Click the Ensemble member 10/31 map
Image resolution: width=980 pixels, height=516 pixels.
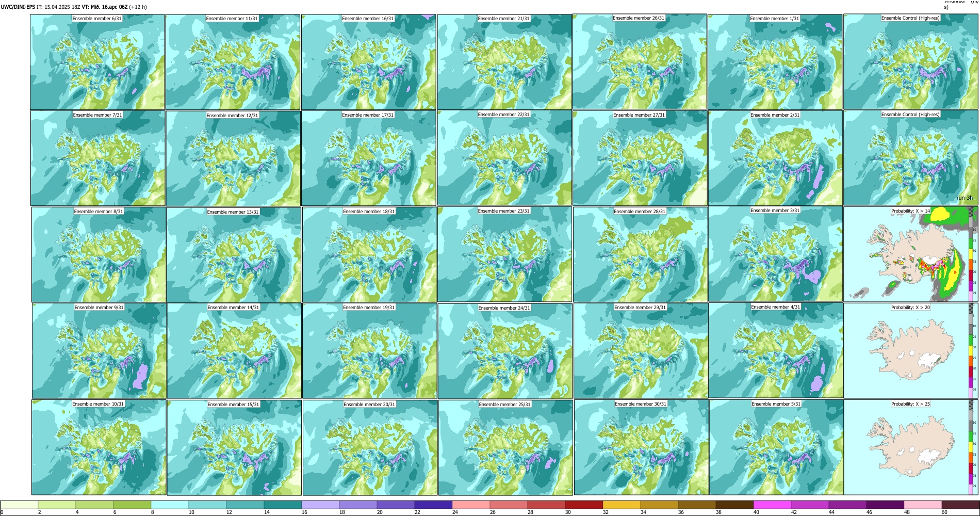click(x=99, y=447)
